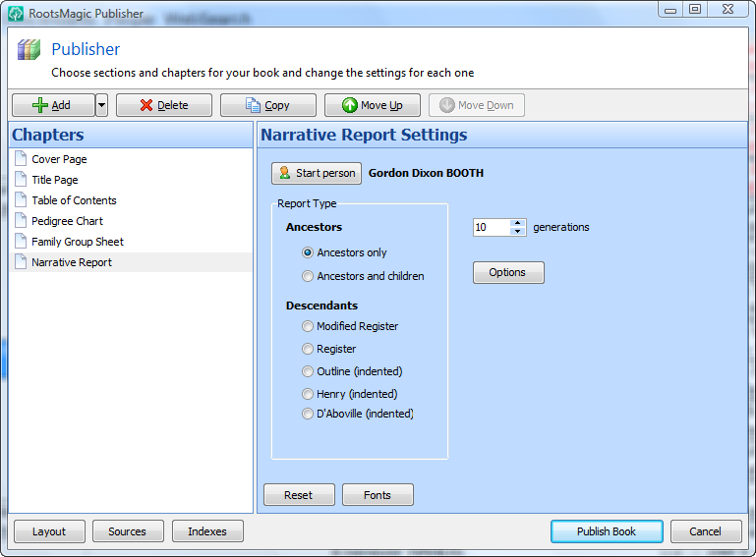The height and width of the screenshot is (557, 756).
Task: Click the Move Up button
Action: pos(373,105)
